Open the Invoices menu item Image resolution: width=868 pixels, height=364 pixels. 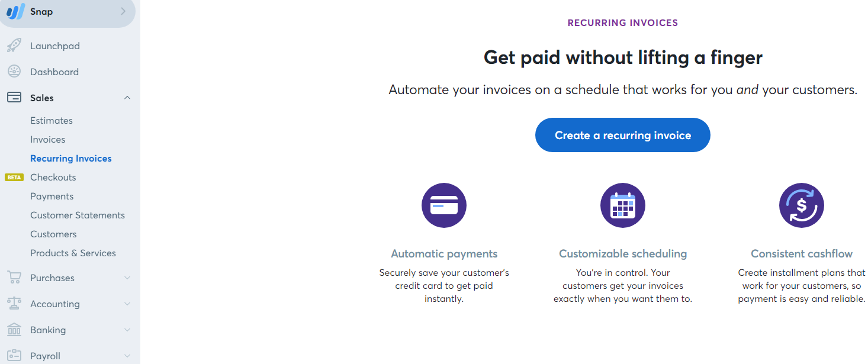pos(48,139)
